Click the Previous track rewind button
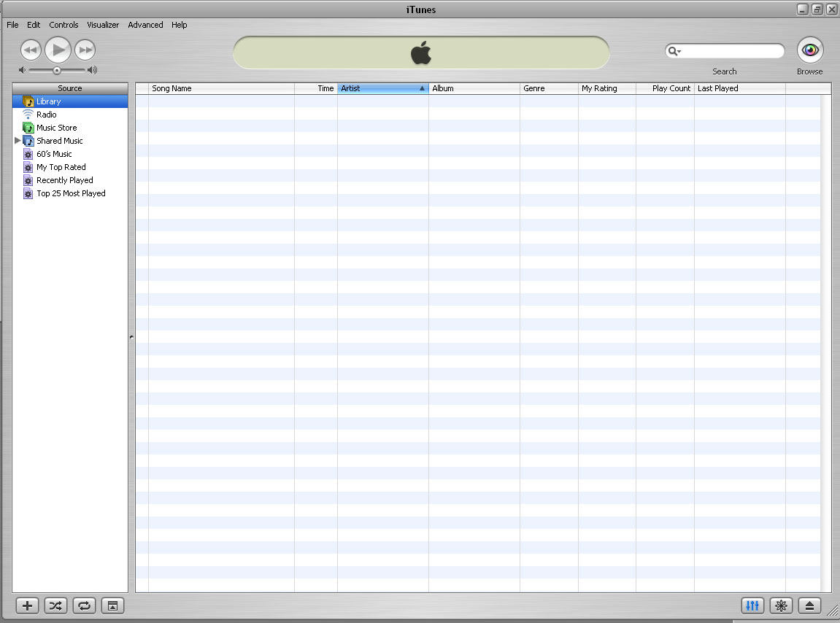This screenshot has width=840, height=623. pyautogui.click(x=31, y=50)
